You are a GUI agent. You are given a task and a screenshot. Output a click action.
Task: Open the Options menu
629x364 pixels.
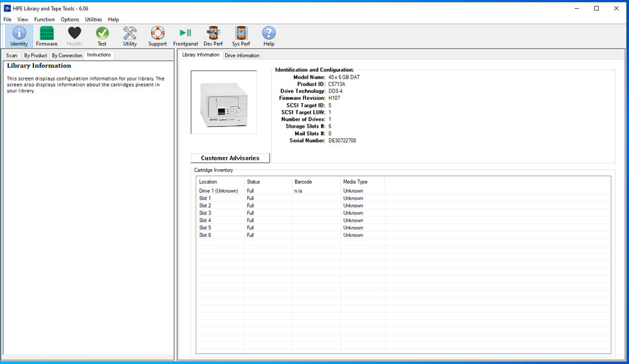coord(70,19)
